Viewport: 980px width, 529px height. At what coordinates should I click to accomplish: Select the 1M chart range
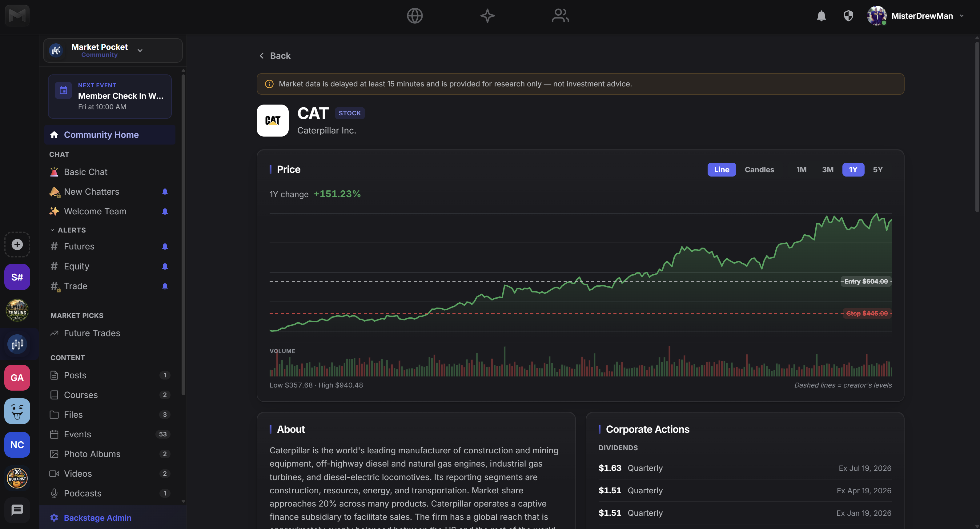coord(801,169)
